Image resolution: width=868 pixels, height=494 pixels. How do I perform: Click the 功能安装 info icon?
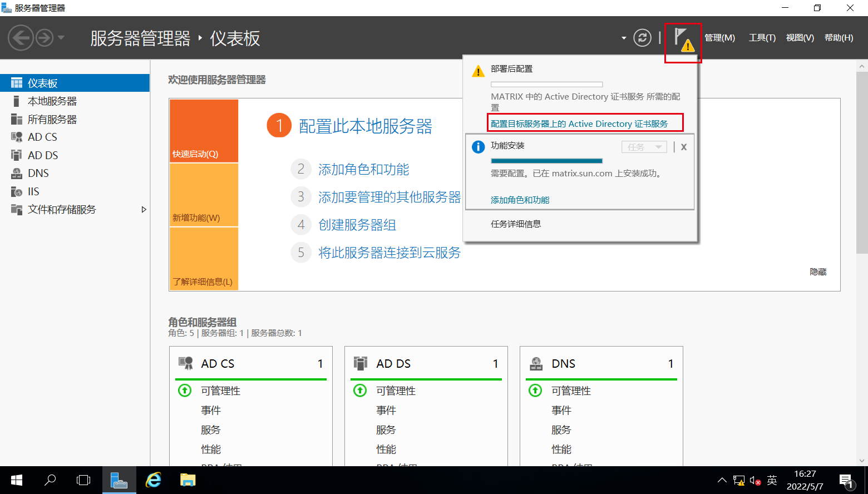(478, 147)
